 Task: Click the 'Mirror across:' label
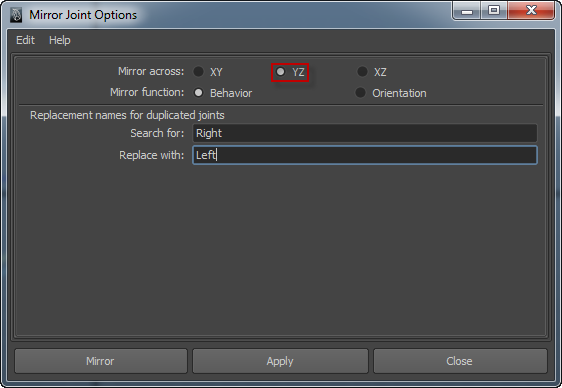point(151,71)
